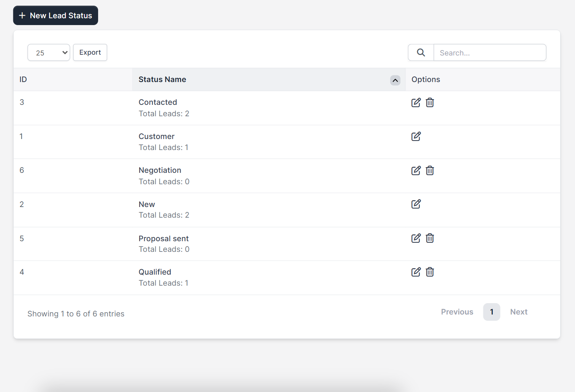575x392 pixels.
Task: Edit the Proposal sent lead status
Action: pos(416,238)
